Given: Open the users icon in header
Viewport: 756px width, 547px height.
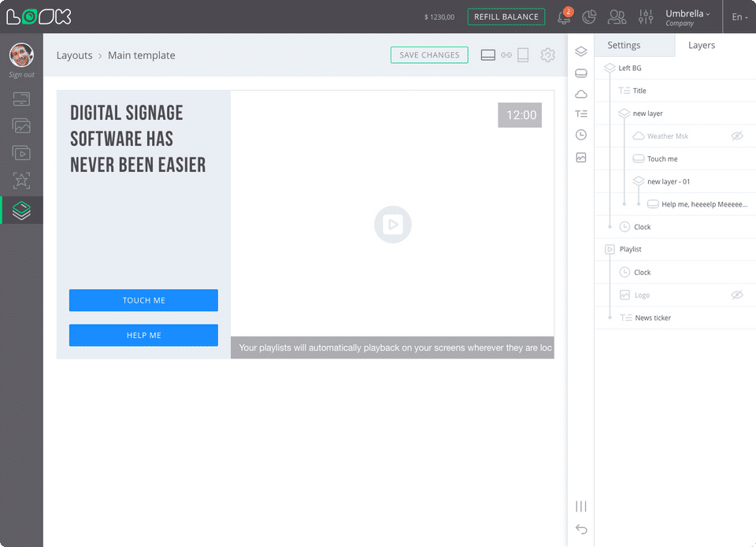Looking at the screenshot, I should pyautogui.click(x=617, y=17).
